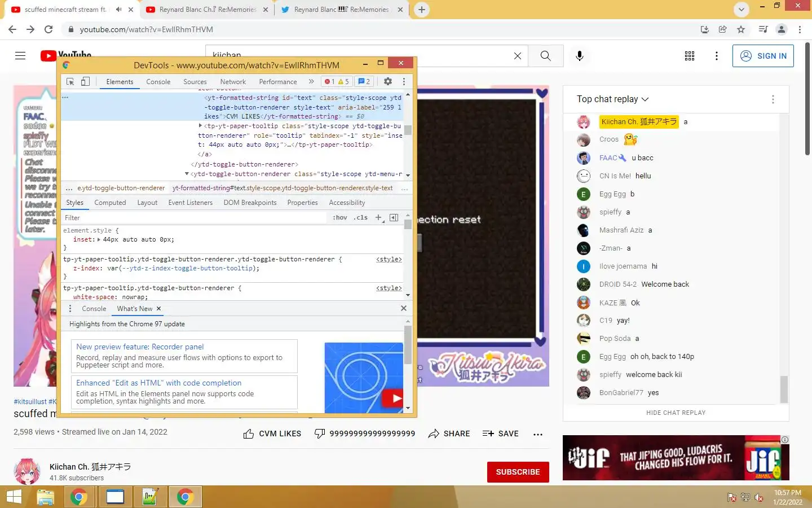This screenshot has height=508, width=812.
Task: Open the browser tab search dropdown
Action: point(741,10)
